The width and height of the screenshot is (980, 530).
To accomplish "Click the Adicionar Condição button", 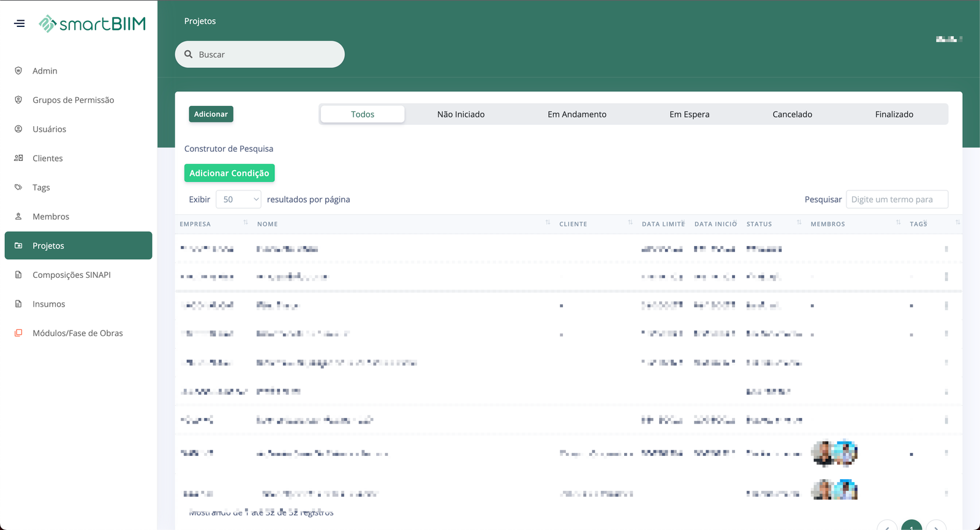I will tap(229, 173).
